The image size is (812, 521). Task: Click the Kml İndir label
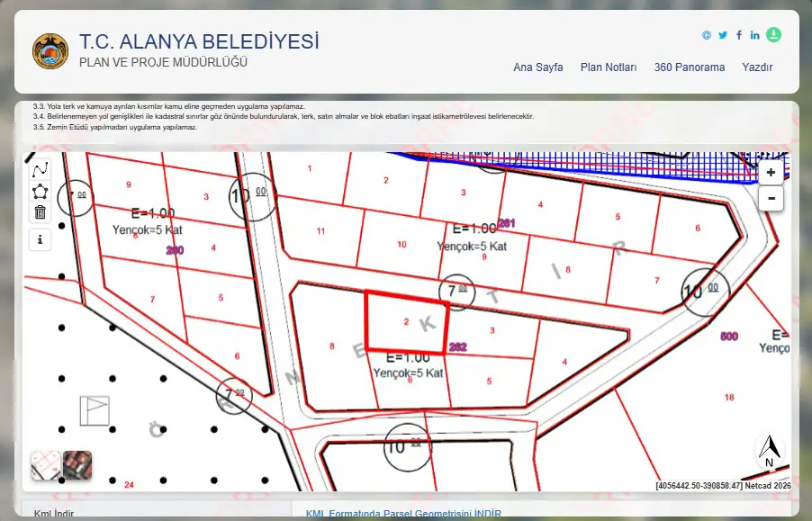tap(54, 514)
